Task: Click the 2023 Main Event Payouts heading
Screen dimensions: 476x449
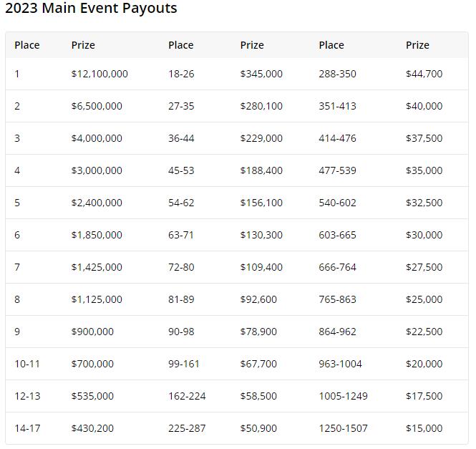Action: pyautogui.click(x=91, y=9)
